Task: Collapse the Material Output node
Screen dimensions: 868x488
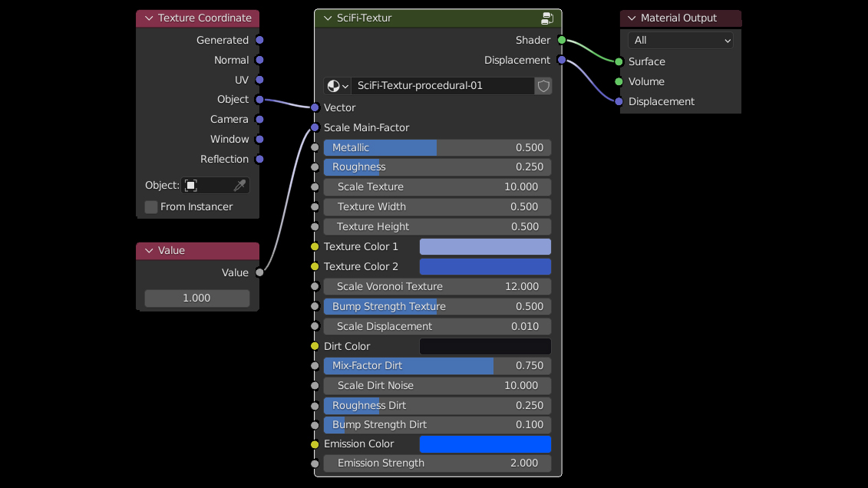Action: 632,18
